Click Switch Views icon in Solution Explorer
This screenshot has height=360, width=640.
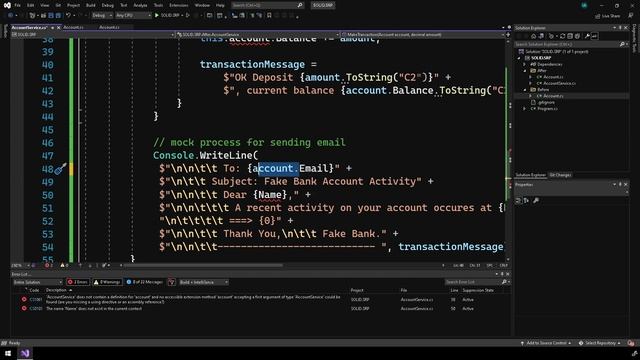(541, 36)
